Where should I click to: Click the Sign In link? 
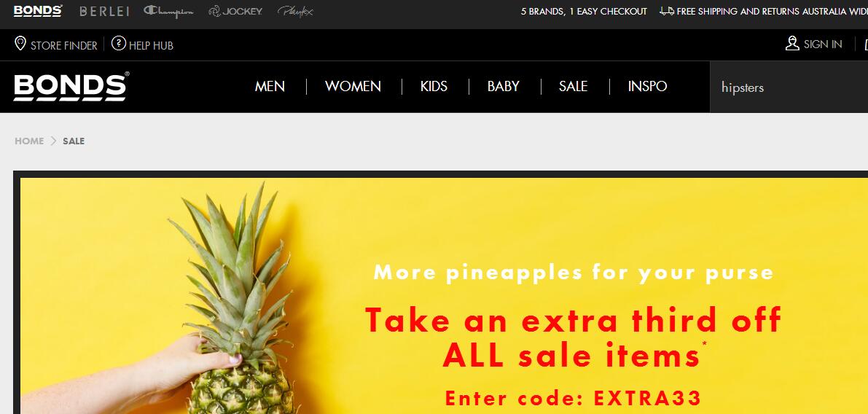pos(823,44)
